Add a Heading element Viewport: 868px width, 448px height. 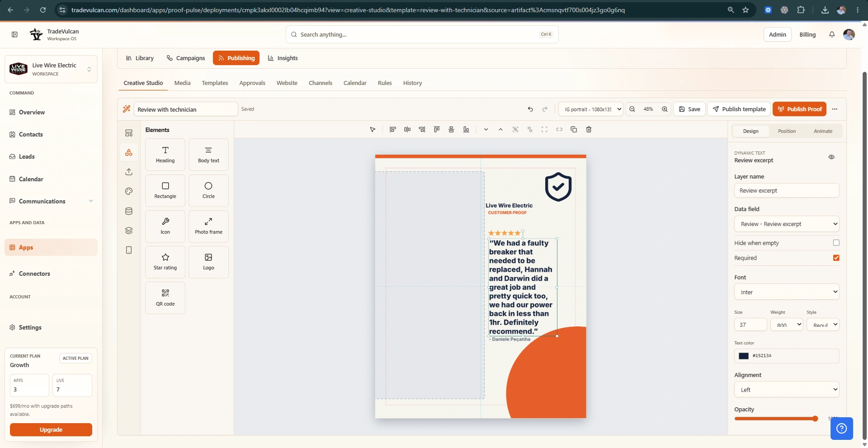[x=165, y=155]
